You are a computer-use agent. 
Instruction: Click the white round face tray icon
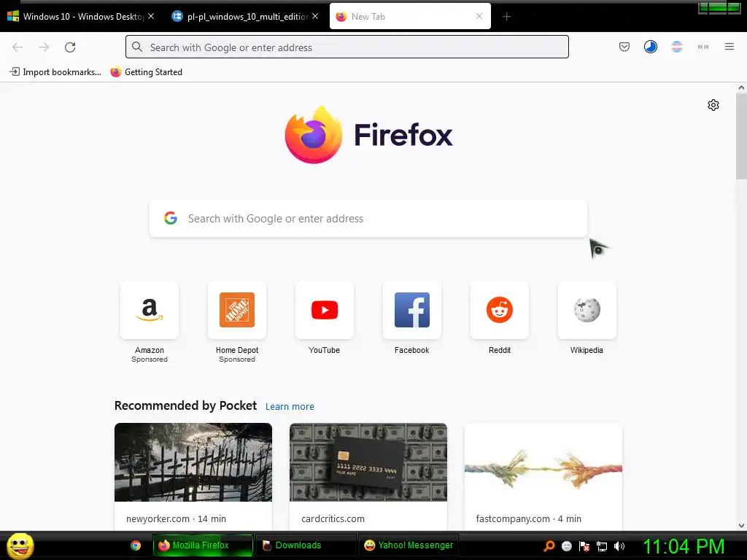pos(566,546)
